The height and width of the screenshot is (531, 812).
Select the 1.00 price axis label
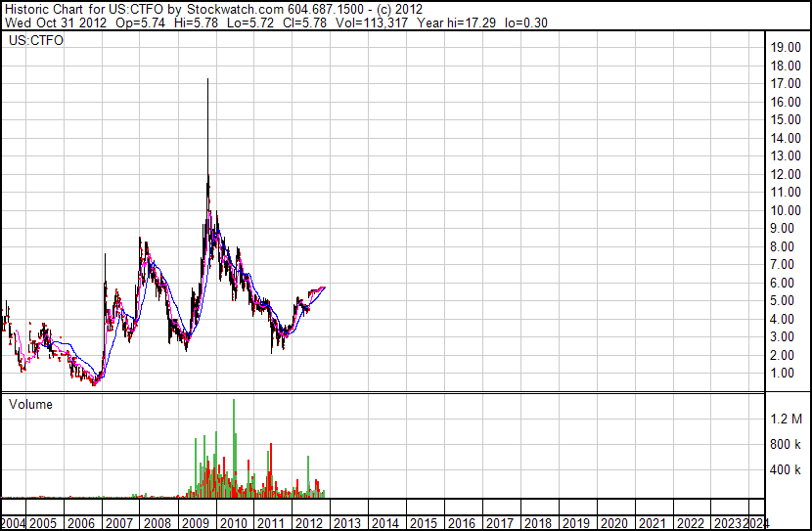point(783,373)
